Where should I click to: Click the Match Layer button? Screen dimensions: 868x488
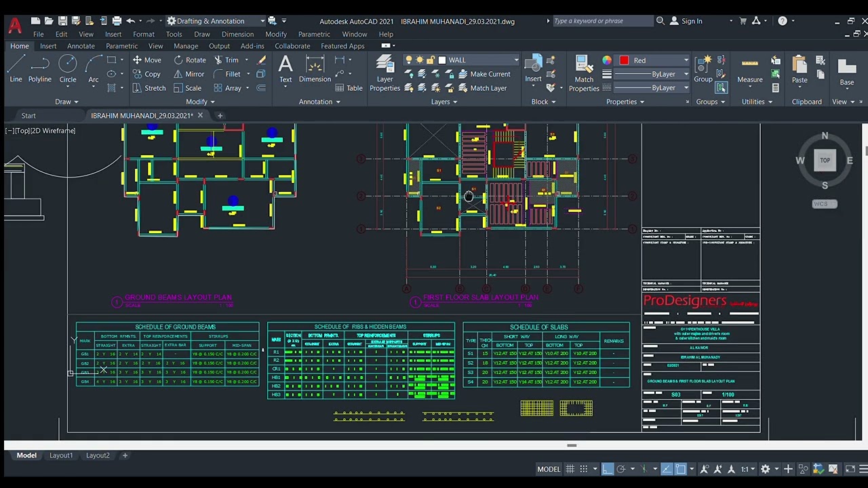pyautogui.click(x=481, y=88)
